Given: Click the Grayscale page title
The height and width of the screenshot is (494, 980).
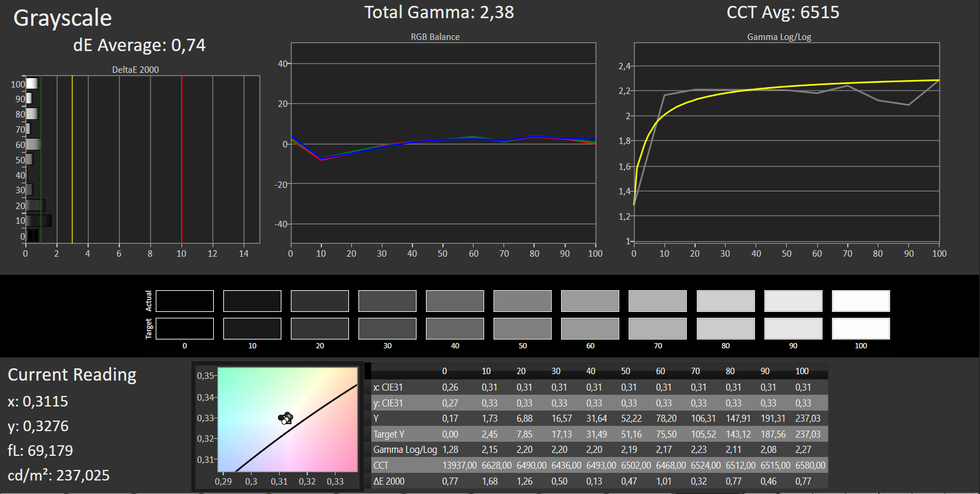Looking at the screenshot, I should [63, 18].
